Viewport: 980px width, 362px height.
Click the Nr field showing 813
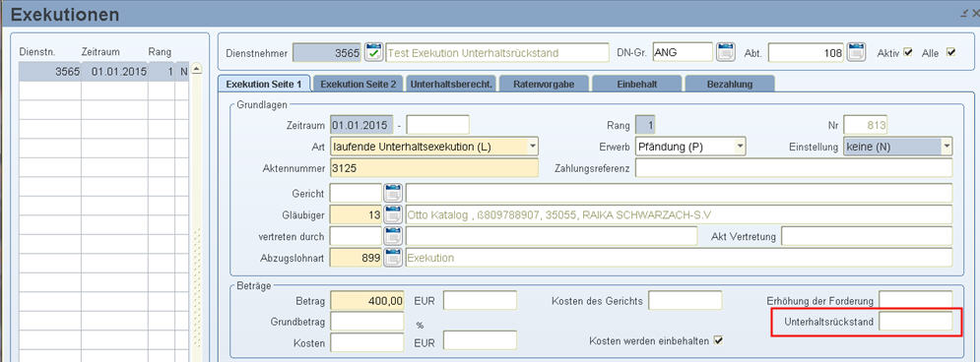(x=865, y=125)
